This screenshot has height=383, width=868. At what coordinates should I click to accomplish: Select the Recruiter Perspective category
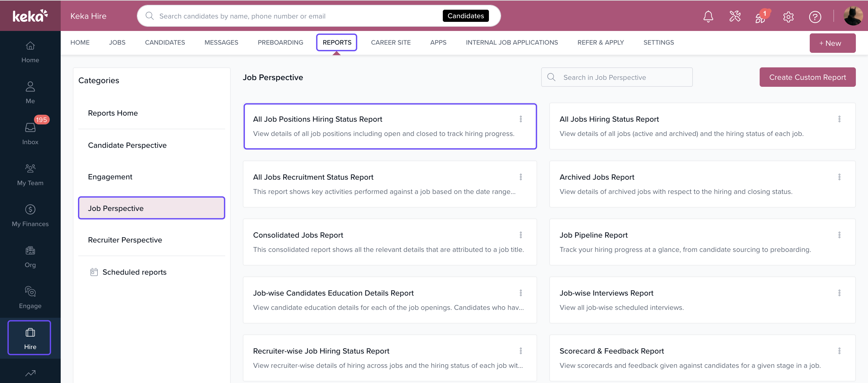[125, 240]
